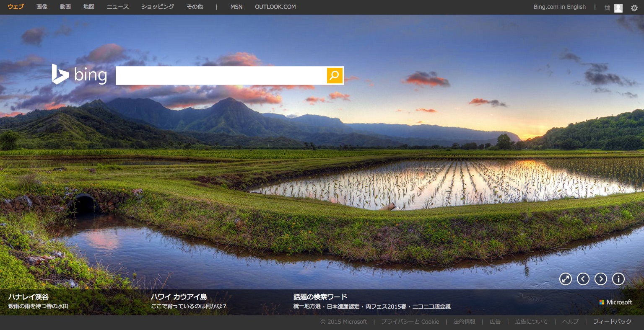Click the フィードバック footer link

tap(612, 322)
